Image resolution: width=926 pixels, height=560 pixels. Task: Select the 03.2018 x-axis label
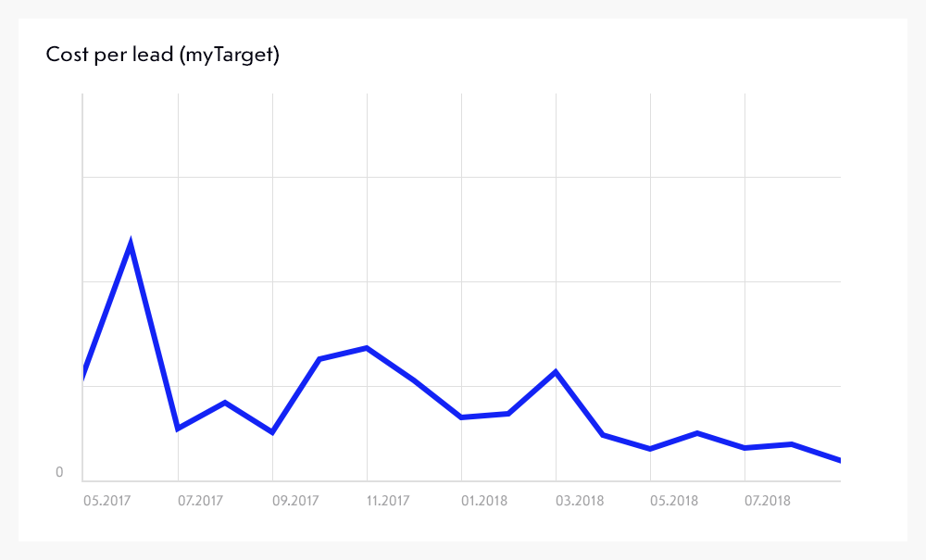click(580, 501)
